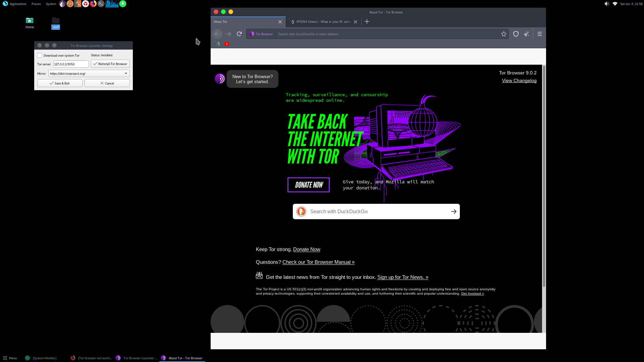Reload the current Tor Browser page
644x362 pixels.
pyautogui.click(x=239, y=34)
